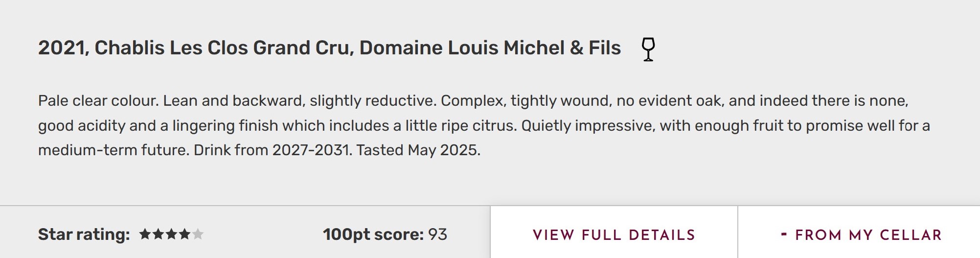This screenshot has height=258, width=980.
Task: Click Domaine Louis Michel & Fils producer name
Action: click(x=490, y=48)
